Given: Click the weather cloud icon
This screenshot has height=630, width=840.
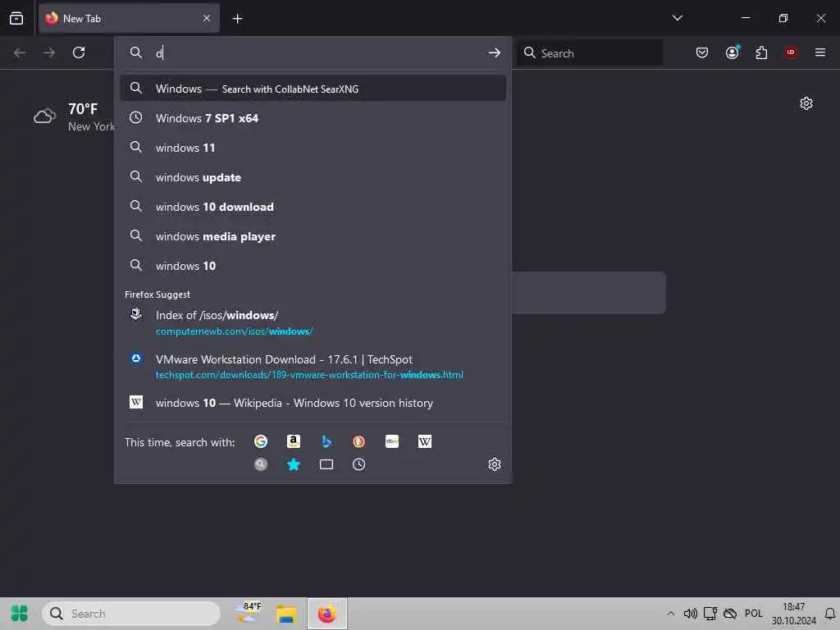Looking at the screenshot, I should tap(45, 116).
